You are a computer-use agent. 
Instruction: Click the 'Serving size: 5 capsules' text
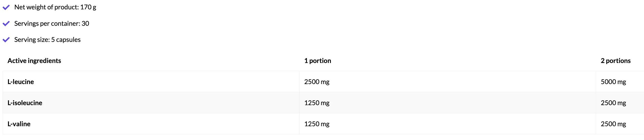click(x=47, y=40)
